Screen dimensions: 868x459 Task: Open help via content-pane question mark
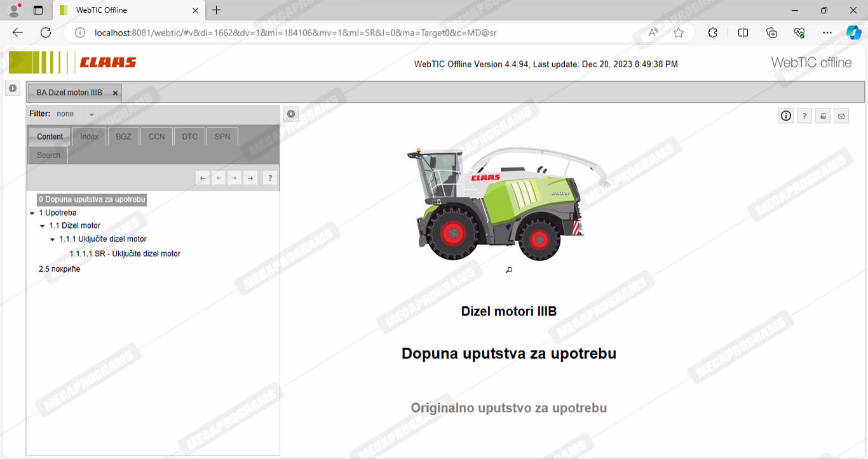804,116
